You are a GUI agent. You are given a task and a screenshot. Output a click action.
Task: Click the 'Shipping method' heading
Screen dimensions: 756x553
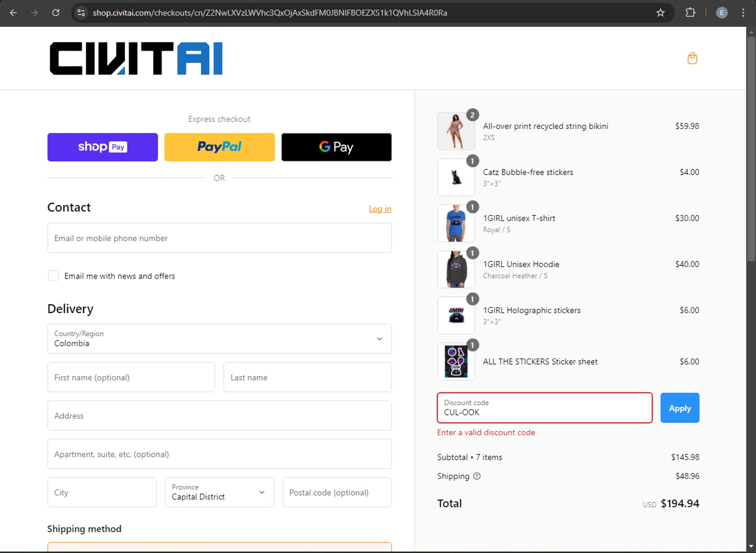pyautogui.click(x=84, y=529)
